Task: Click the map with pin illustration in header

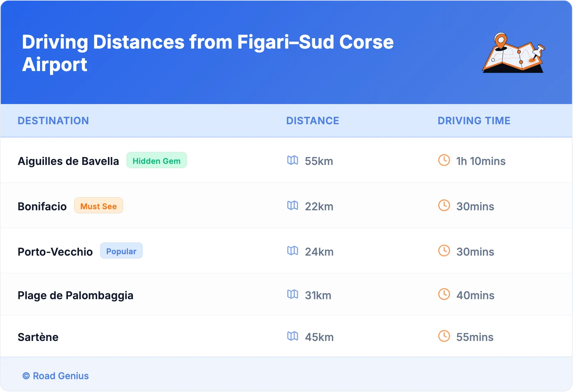Action: point(513,52)
